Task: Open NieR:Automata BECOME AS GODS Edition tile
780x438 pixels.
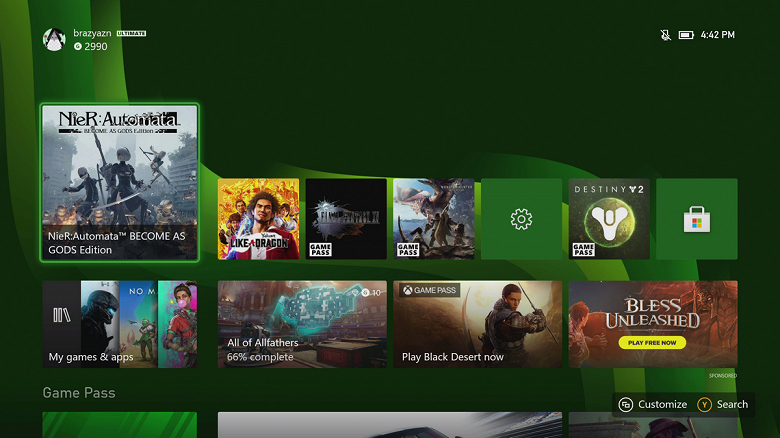Action: [119, 182]
